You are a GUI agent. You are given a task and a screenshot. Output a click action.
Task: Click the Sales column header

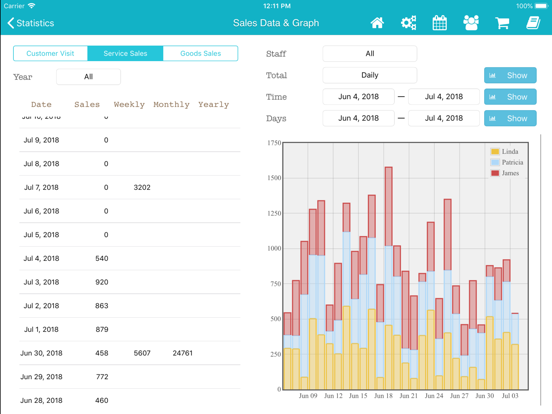87,105
